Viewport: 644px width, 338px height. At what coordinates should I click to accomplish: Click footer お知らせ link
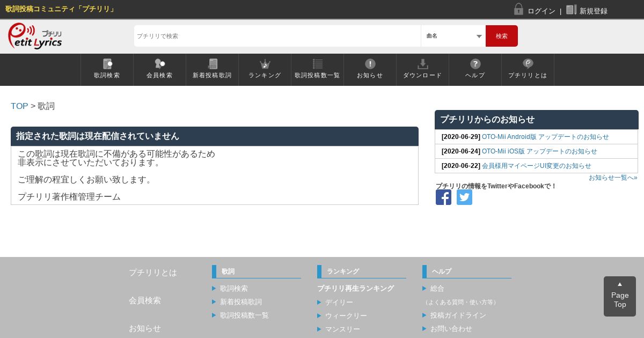click(x=145, y=328)
